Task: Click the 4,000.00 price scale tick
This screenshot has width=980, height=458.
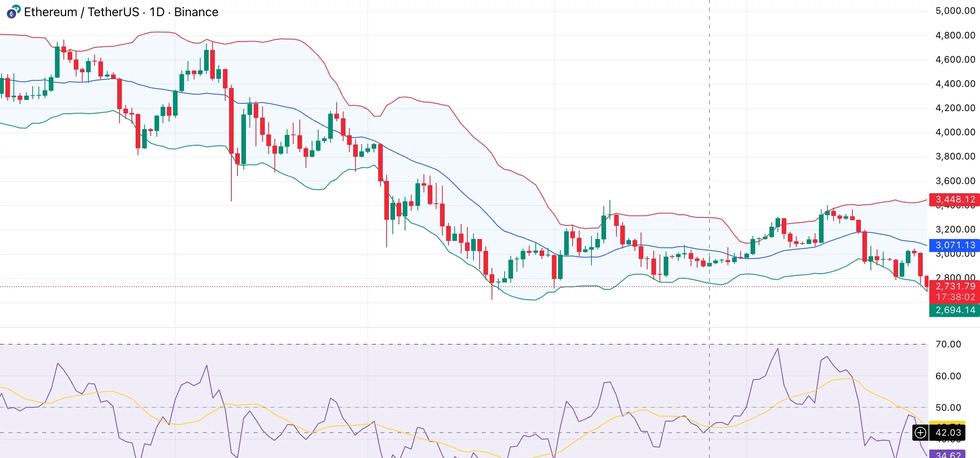Action: pyautogui.click(x=955, y=132)
